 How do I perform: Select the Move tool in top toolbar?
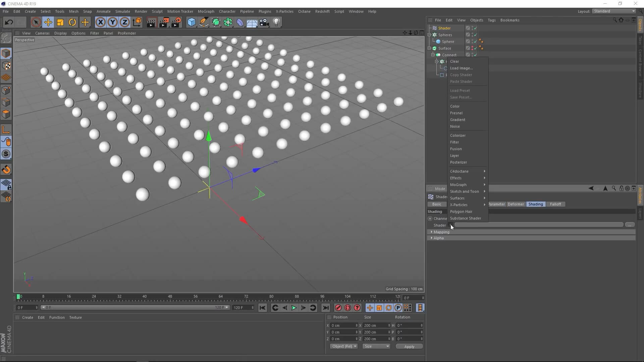pos(48,22)
